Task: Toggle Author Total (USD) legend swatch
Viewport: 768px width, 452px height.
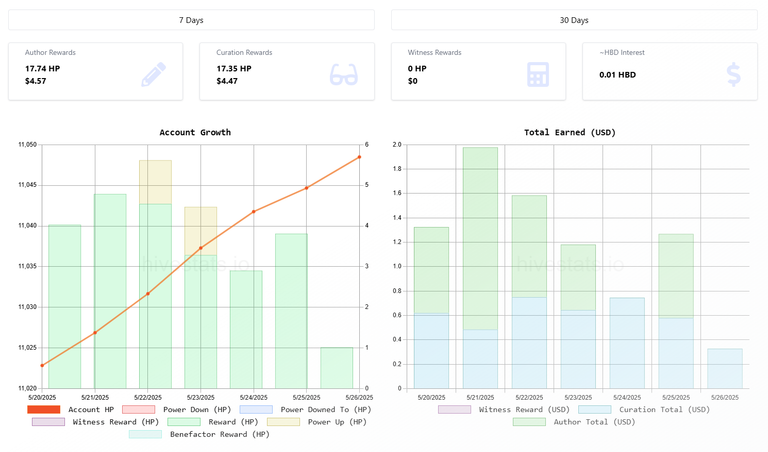Action: click(529, 422)
